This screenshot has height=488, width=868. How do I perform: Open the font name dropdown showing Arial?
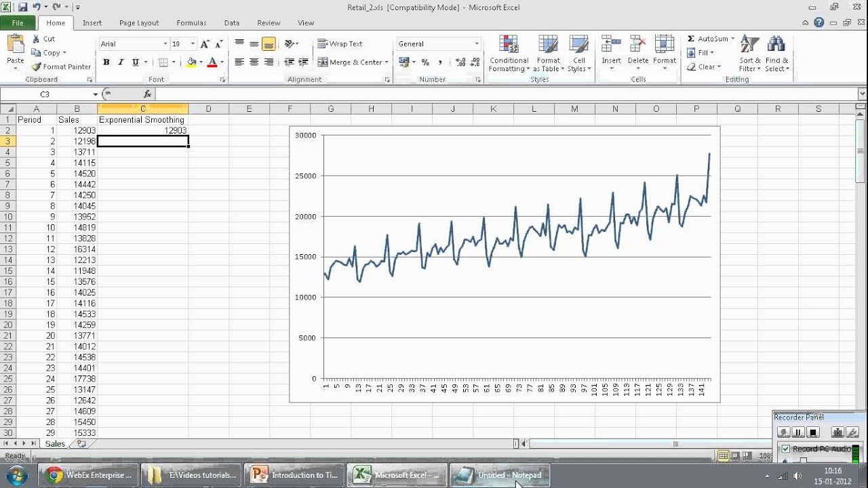pyautogui.click(x=165, y=44)
